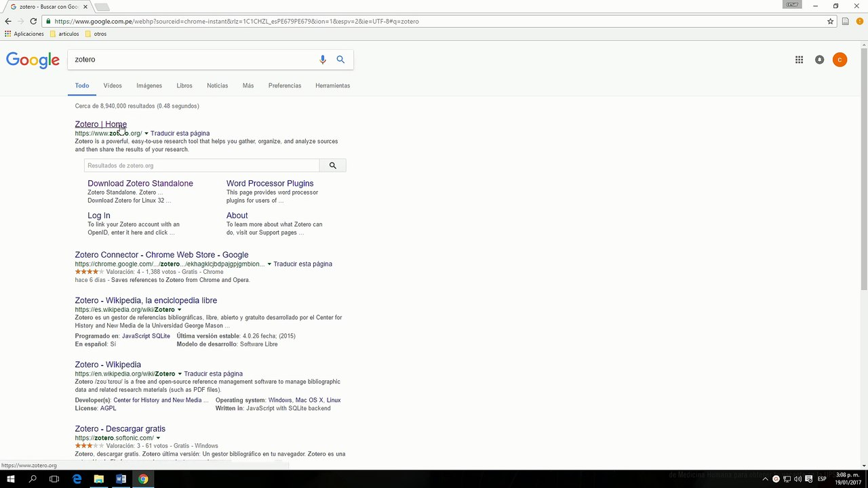This screenshot has height=488, width=868.
Task: Open Windows taskbar search
Action: [33, 479]
